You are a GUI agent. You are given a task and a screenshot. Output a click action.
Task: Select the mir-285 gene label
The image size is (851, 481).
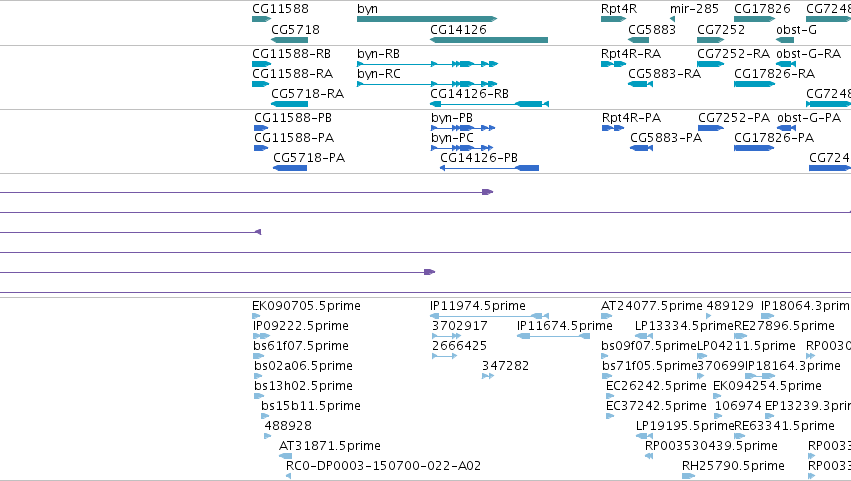pos(694,9)
